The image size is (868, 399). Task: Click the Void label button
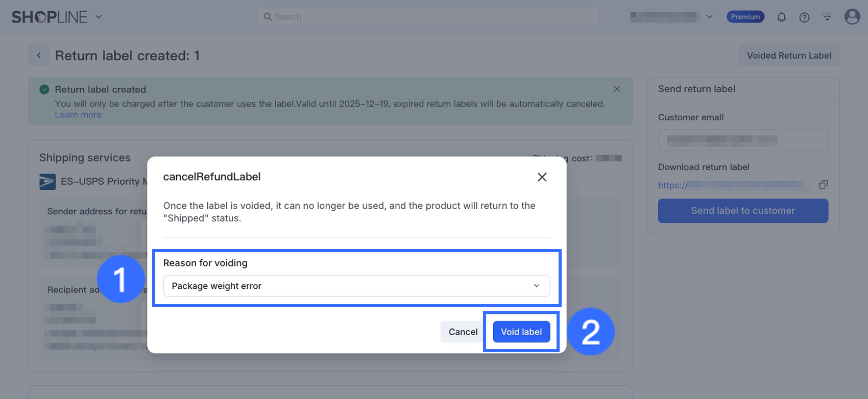521,332
